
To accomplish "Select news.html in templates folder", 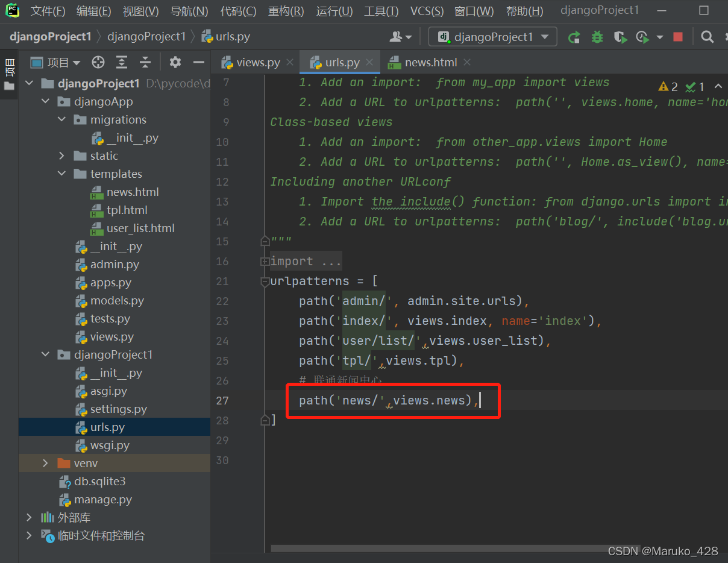I will [133, 192].
